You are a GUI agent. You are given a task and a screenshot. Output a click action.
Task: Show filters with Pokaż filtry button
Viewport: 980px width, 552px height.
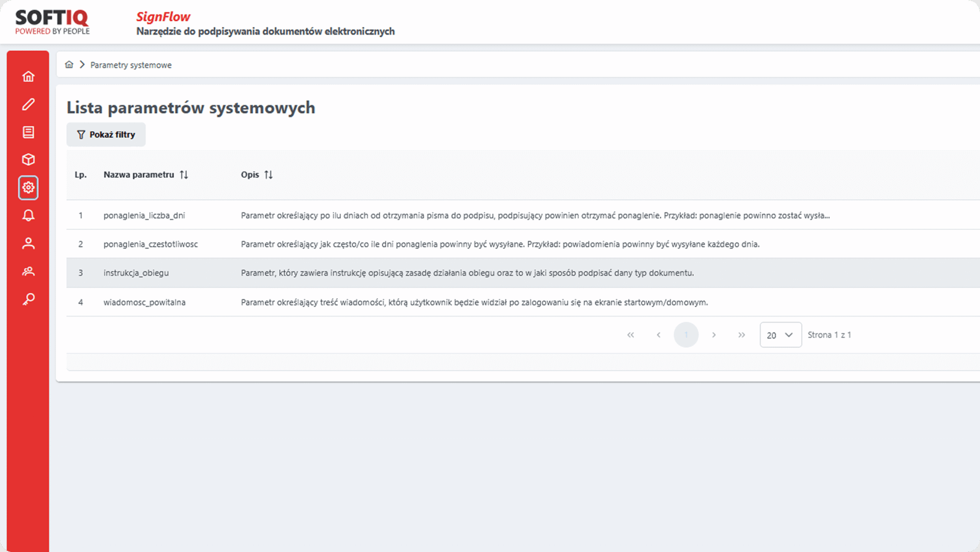click(x=106, y=134)
